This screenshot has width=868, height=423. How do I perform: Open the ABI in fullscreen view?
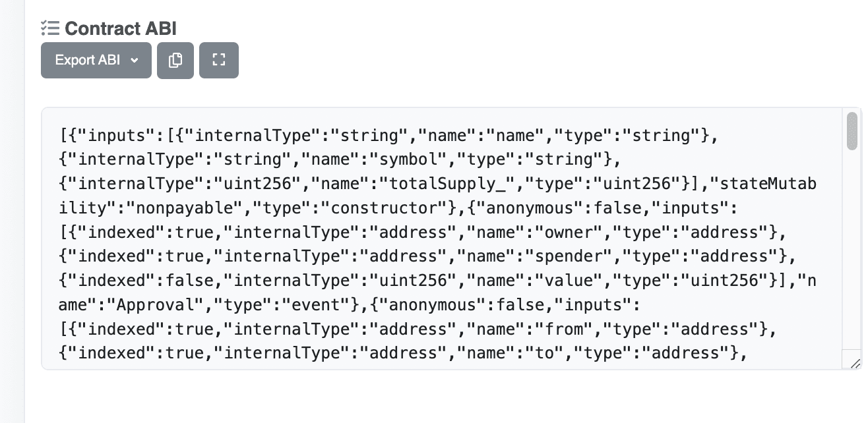[x=219, y=61]
